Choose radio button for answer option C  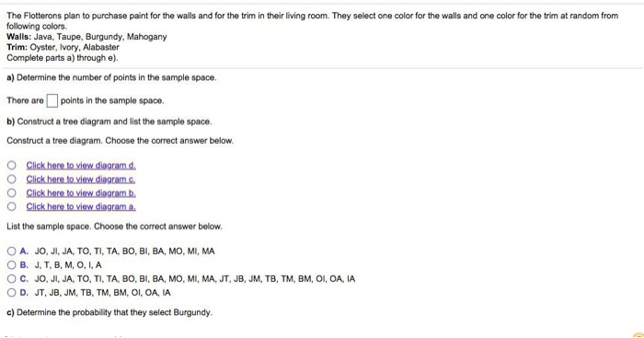point(11,279)
